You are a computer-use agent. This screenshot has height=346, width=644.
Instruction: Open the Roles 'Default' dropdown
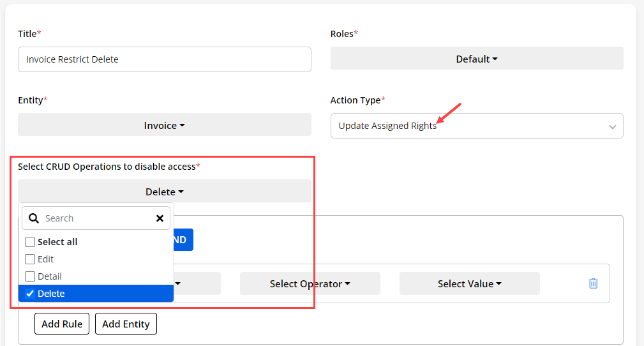pyautogui.click(x=476, y=59)
